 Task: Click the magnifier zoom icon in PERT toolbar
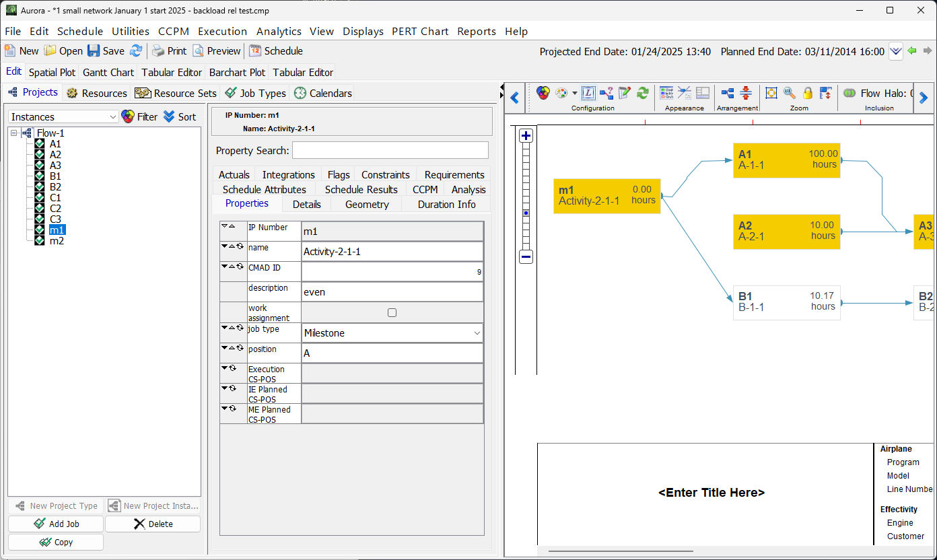click(x=790, y=94)
